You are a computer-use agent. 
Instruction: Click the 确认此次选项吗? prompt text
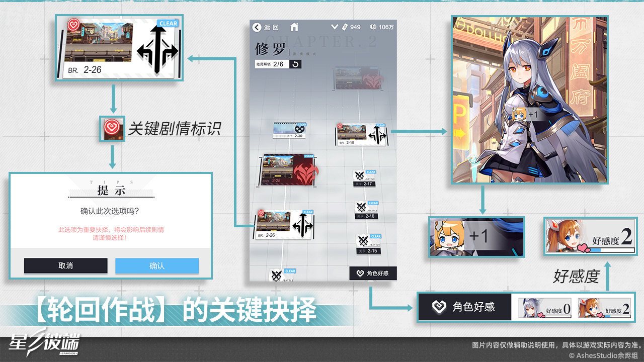pos(110,210)
